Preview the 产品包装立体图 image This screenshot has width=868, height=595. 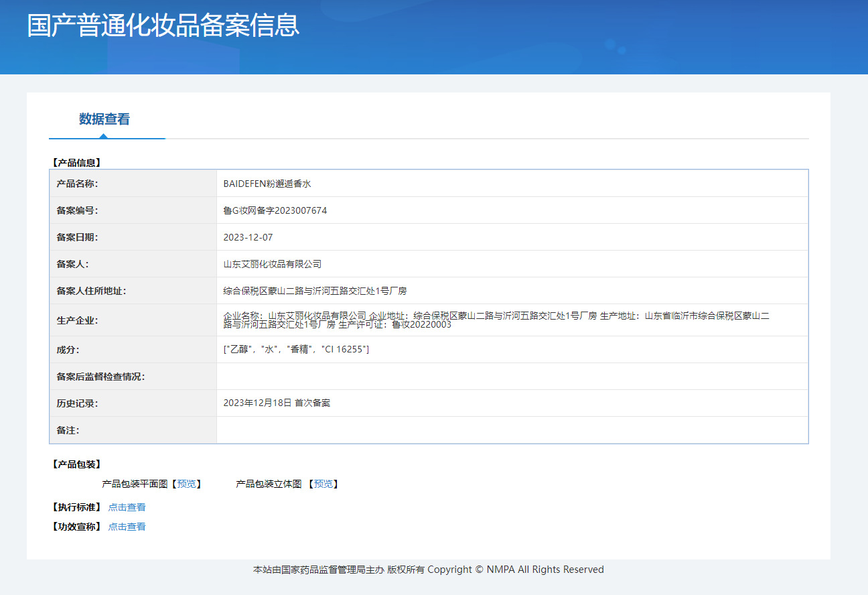323,484
